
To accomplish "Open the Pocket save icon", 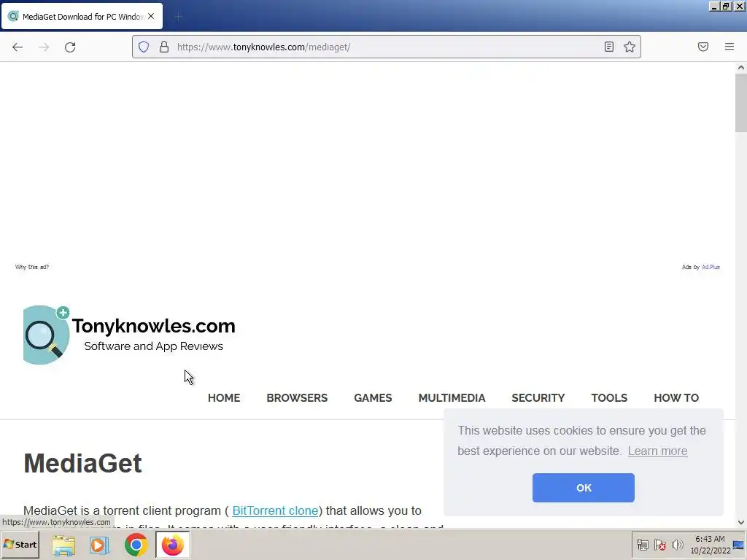I will 703,47.
